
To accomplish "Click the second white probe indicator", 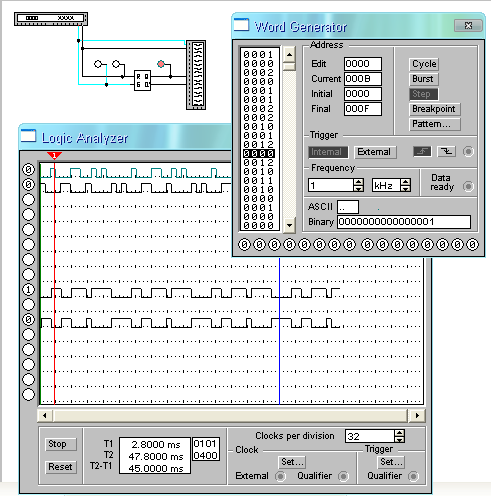I will click(x=116, y=64).
